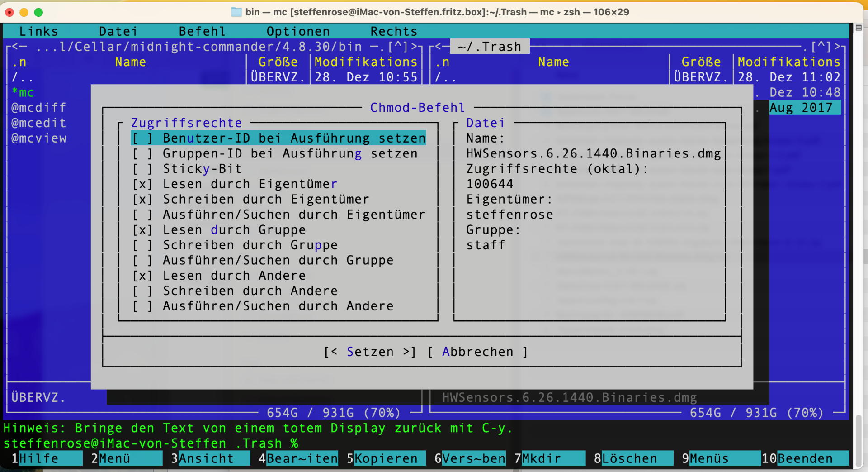Click the folder icon in window title
This screenshot has height=472, width=868.
(236, 12)
